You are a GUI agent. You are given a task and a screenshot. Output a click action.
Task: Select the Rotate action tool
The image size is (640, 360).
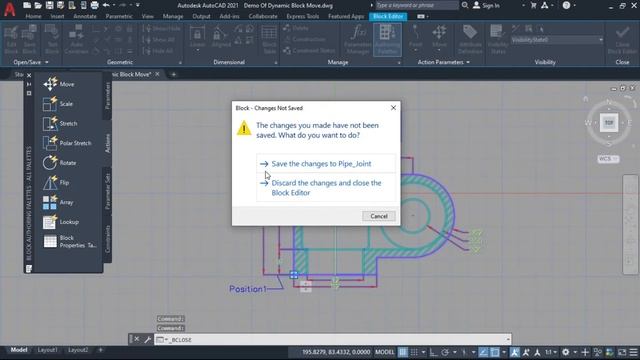click(60, 162)
